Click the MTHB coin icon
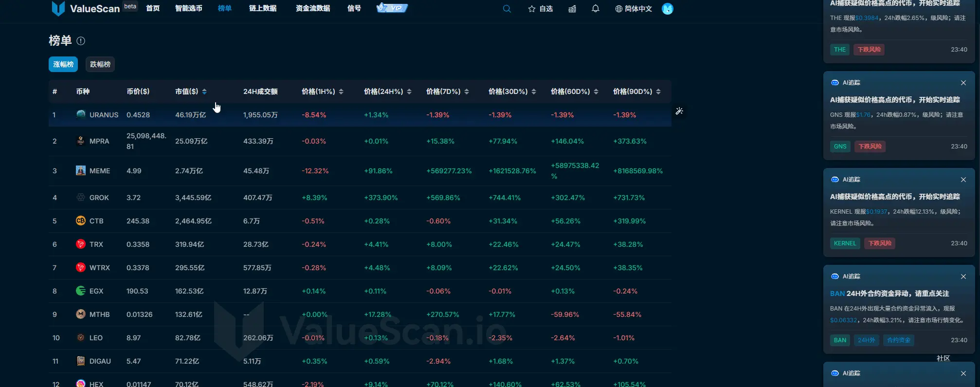Screen dimensions: 980x387 click(81, 314)
